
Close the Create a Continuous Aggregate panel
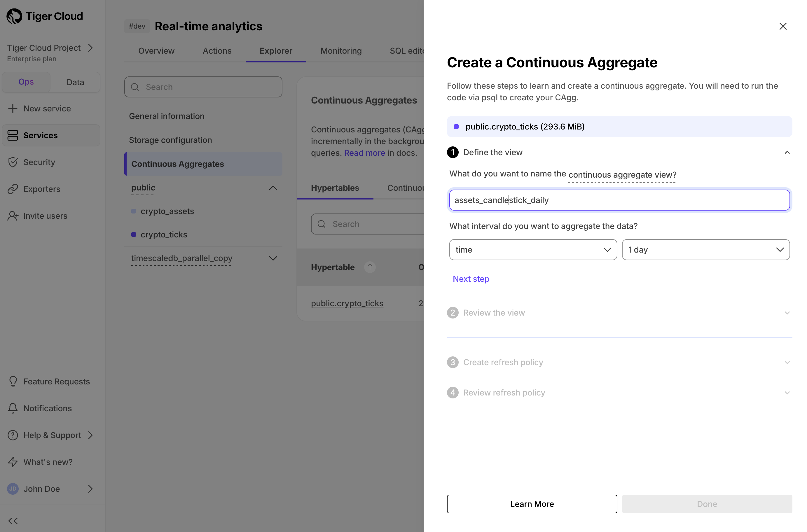point(782,27)
